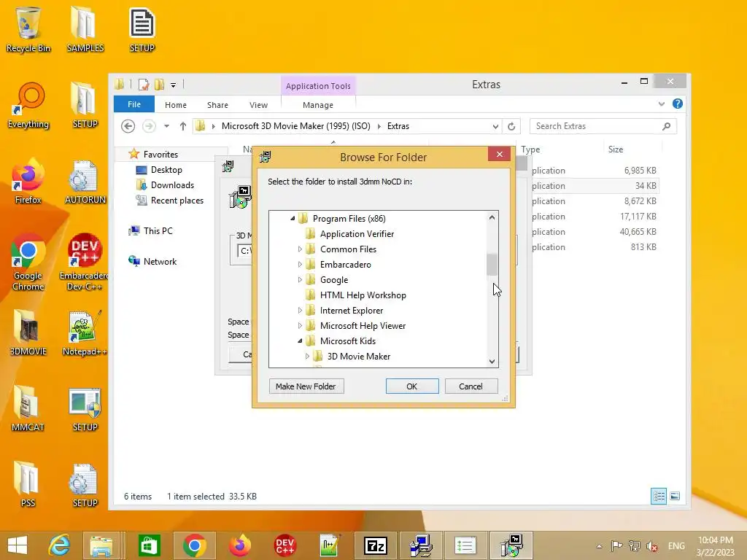
Task: Switch to large icons view in Explorer
Action: click(x=675, y=496)
